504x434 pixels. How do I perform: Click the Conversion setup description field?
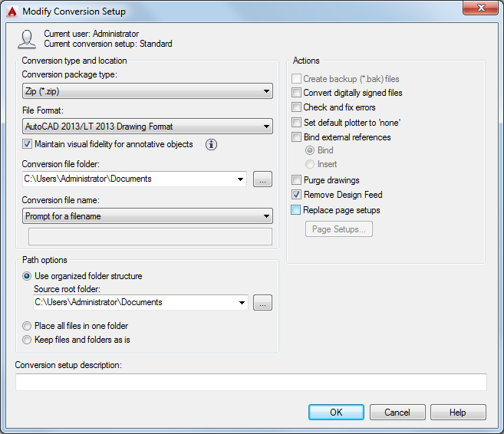(251, 382)
